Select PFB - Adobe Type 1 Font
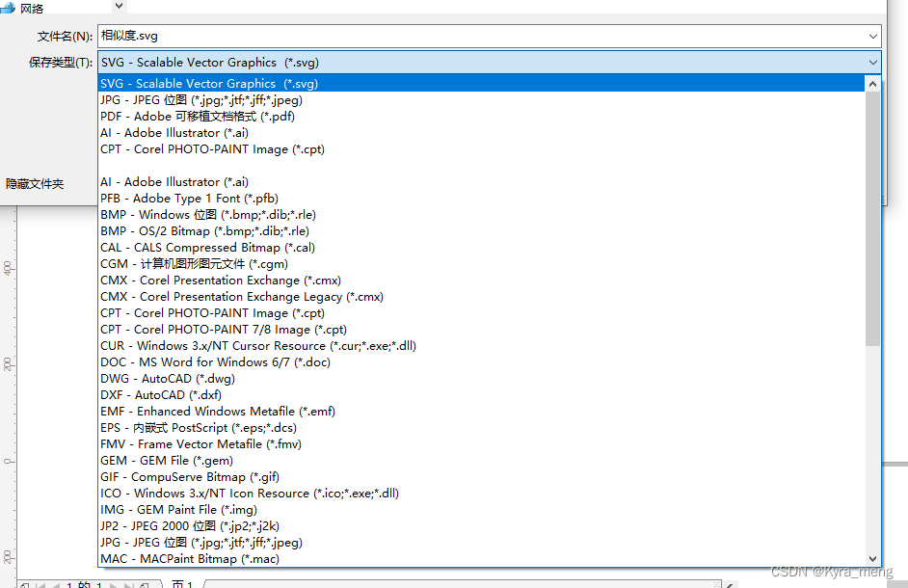The width and height of the screenshot is (908, 588). 482,199
